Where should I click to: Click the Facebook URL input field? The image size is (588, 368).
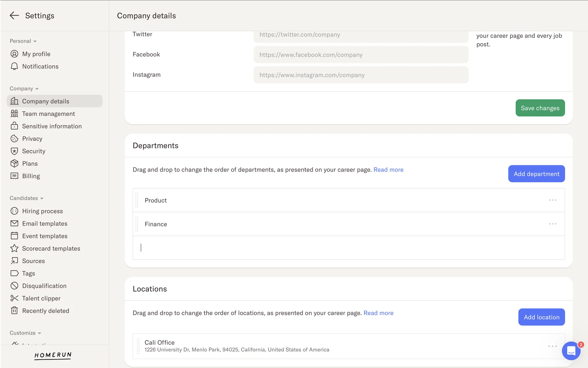[x=361, y=55]
